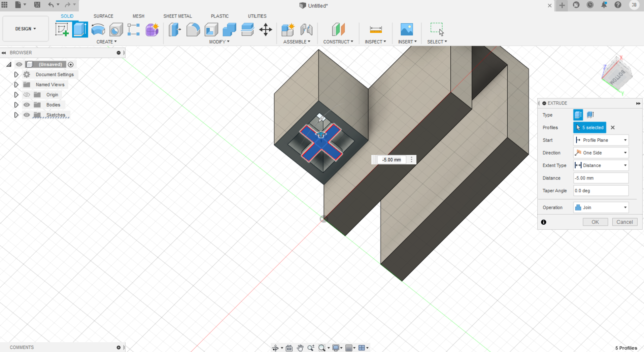Open the Extent Type Distance dropdown

(601, 165)
